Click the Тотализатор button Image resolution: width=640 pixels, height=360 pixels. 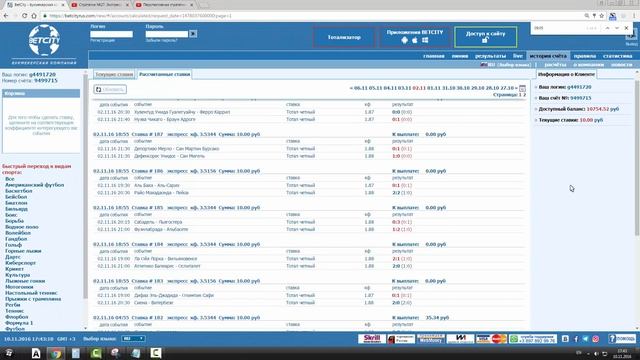coord(344,38)
